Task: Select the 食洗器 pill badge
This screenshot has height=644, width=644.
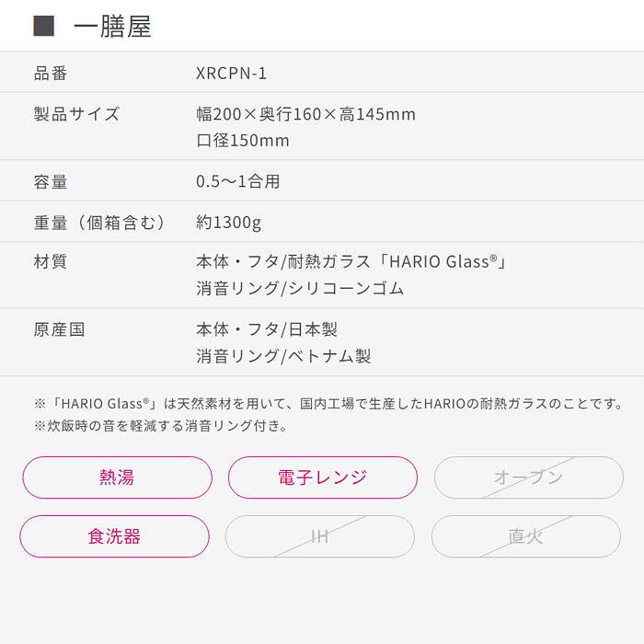Action: pyautogui.click(x=115, y=536)
